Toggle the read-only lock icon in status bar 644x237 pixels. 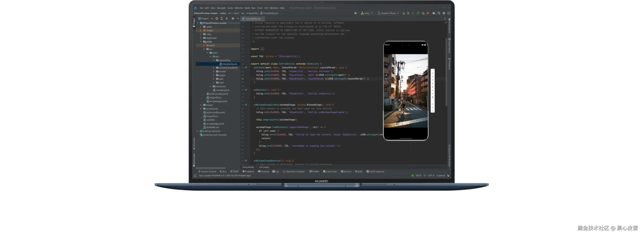point(448,176)
